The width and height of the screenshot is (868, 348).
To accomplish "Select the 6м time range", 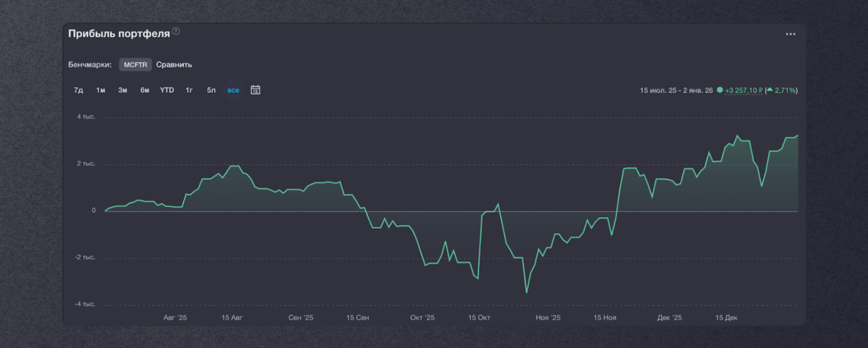I will (145, 90).
